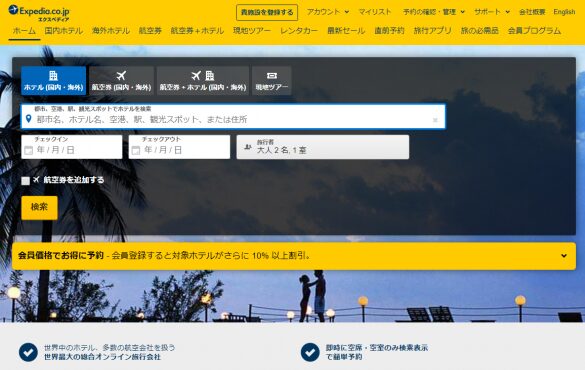Open the アカウント dropdown menu
This screenshot has width=585, height=370.
point(328,12)
